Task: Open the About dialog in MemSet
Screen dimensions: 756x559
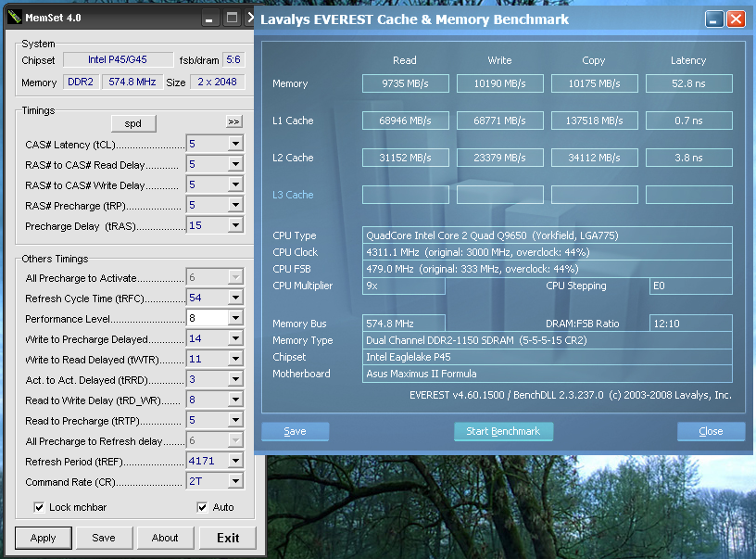Action: coord(165,538)
